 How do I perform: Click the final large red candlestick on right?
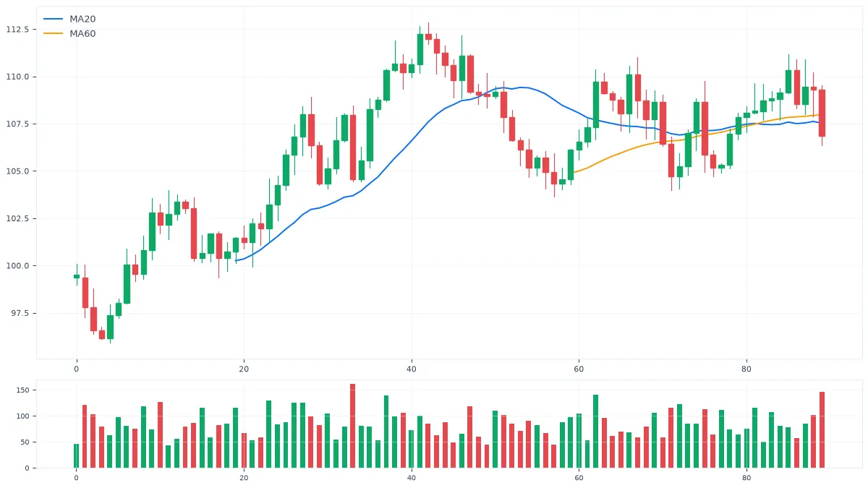[822, 113]
